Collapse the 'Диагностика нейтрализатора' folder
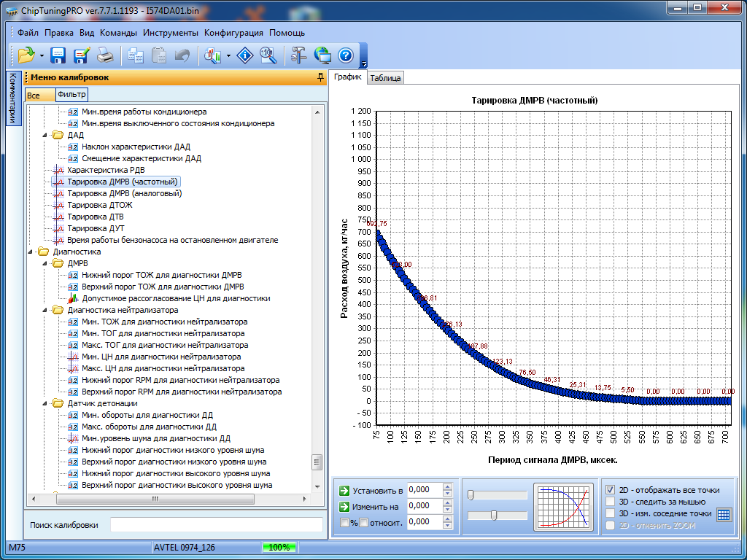 tap(44, 310)
